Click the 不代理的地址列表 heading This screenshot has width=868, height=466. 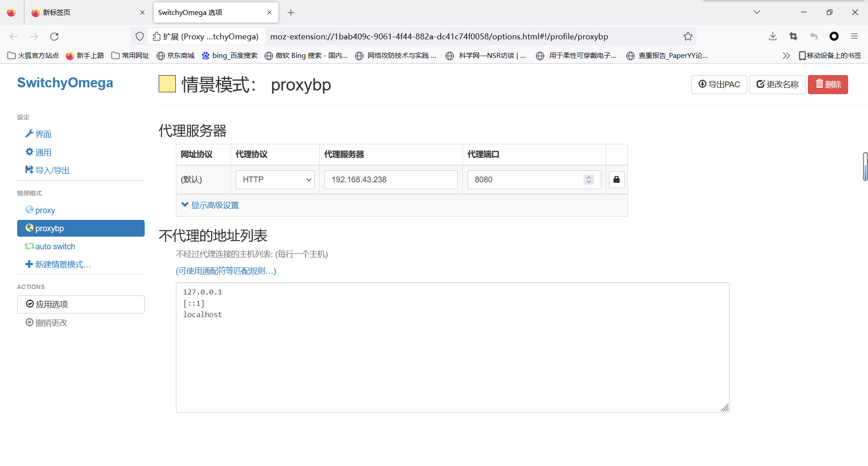213,236
